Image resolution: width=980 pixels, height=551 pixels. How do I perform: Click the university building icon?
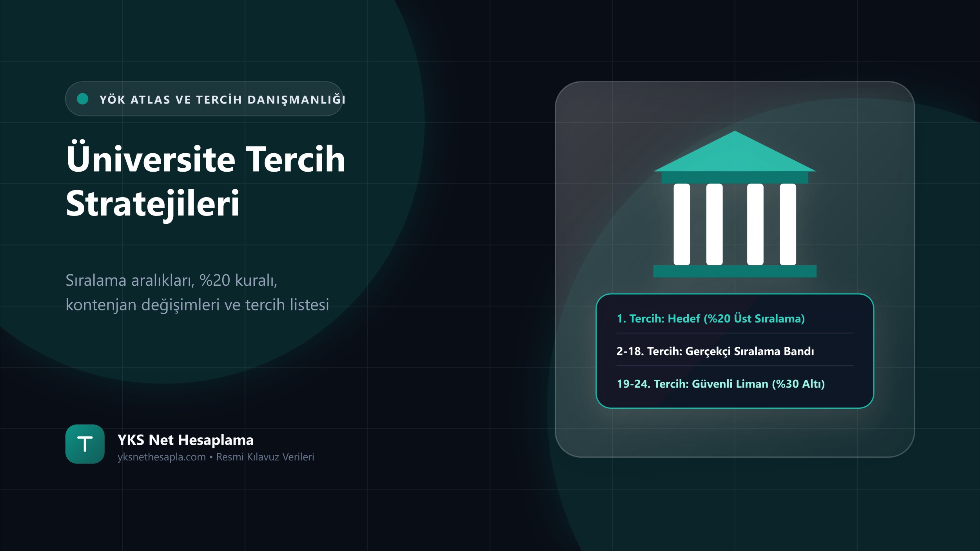pyautogui.click(x=735, y=204)
